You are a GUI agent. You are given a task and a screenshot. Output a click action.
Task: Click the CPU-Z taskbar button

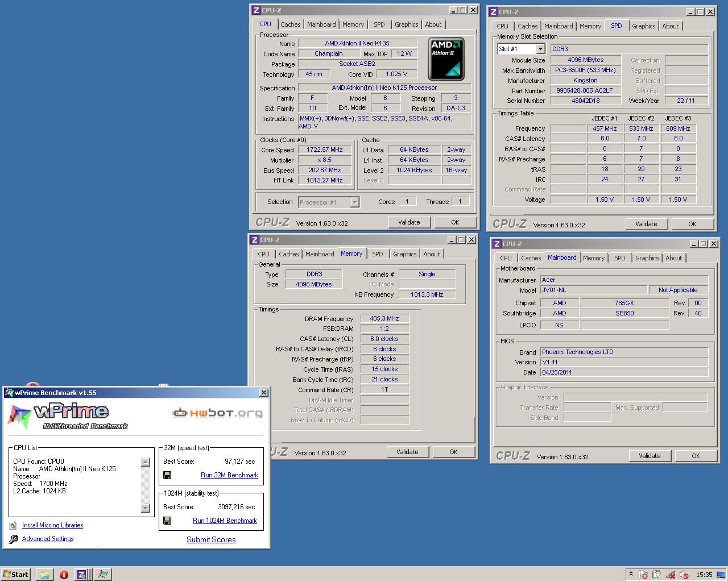(x=82, y=575)
